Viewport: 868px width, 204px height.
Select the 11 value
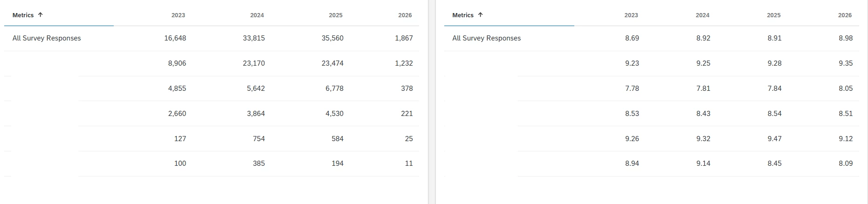[409, 163]
